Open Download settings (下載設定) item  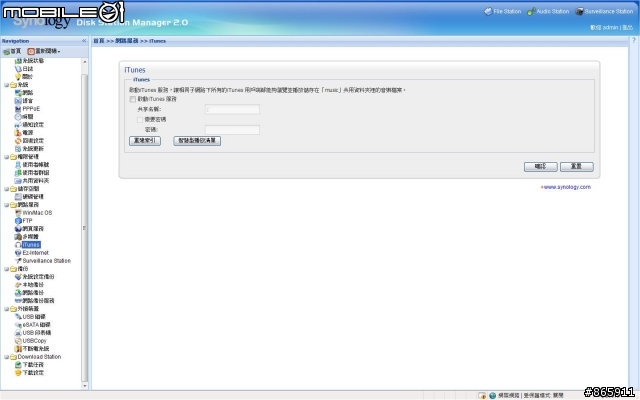(29, 373)
